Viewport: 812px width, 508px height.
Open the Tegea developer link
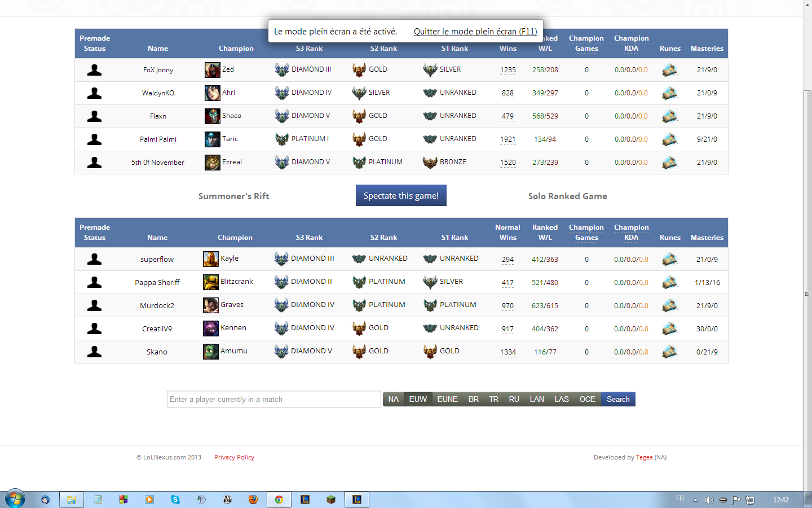pos(644,457)
